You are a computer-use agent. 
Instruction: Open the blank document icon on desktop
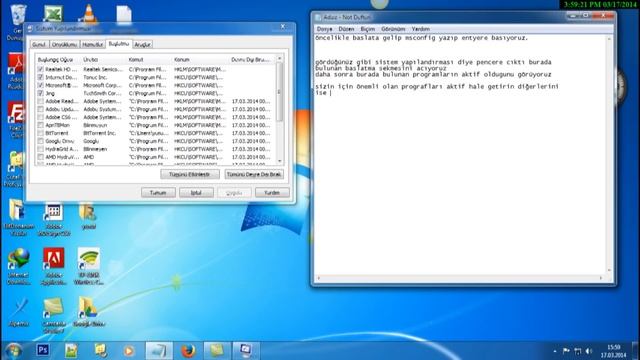[124, 15]
